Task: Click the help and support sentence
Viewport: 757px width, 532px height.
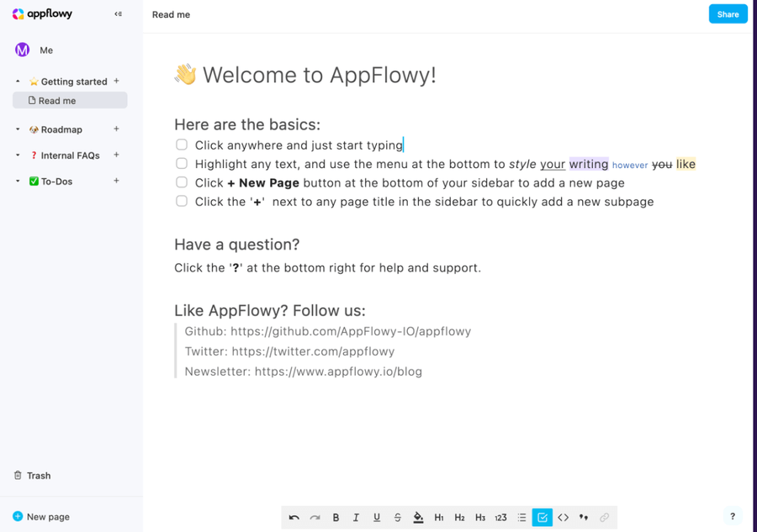Action: coord(328,268)
